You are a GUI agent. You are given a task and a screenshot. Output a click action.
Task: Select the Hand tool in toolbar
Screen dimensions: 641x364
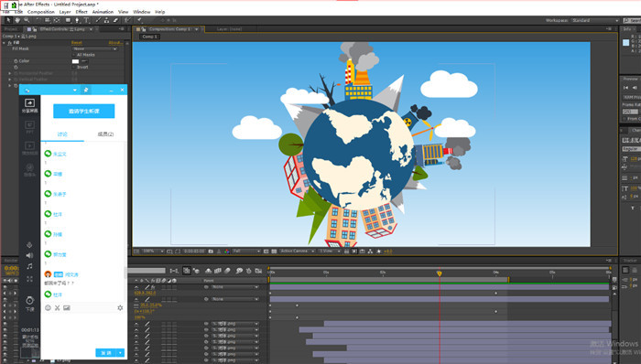coord(17,20)
